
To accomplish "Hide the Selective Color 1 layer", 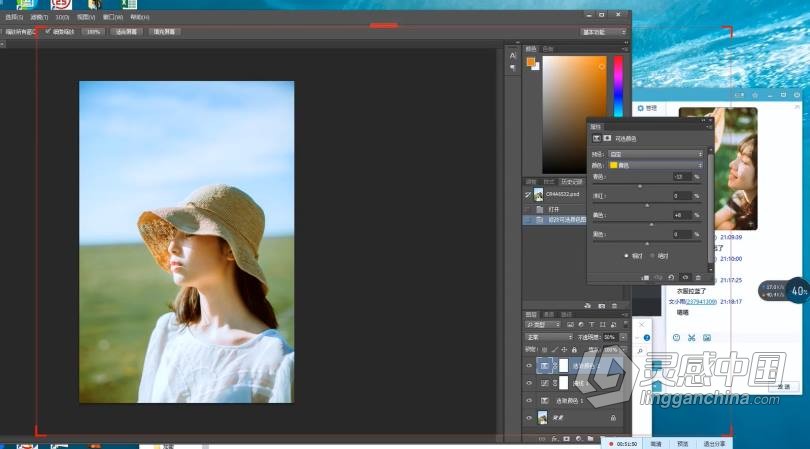I will (529, 400).
